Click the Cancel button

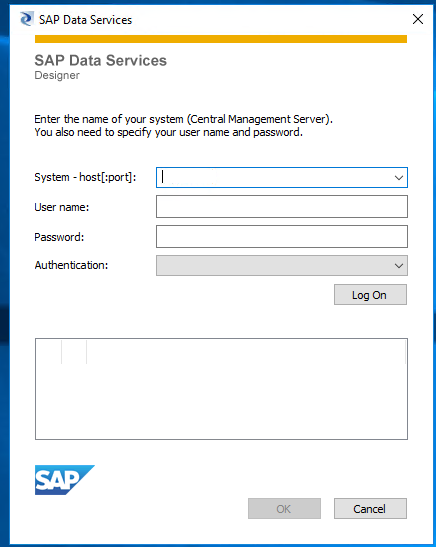(x=370, y=509)
